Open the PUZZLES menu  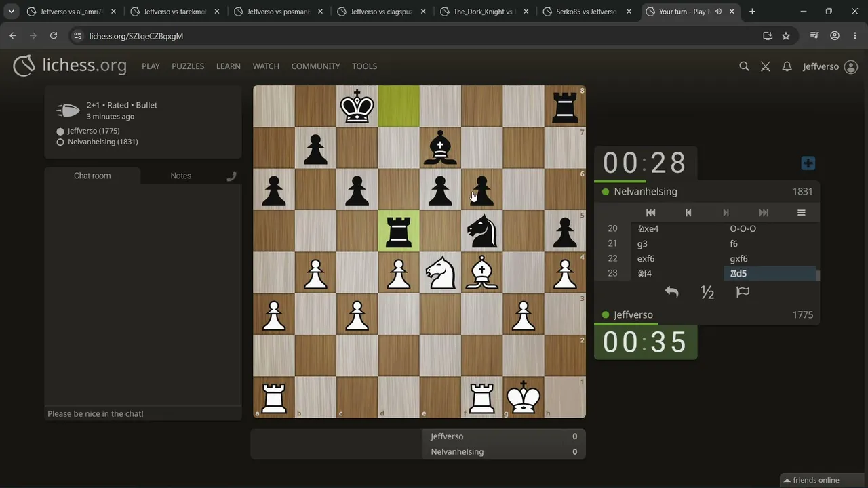point(188,66)
